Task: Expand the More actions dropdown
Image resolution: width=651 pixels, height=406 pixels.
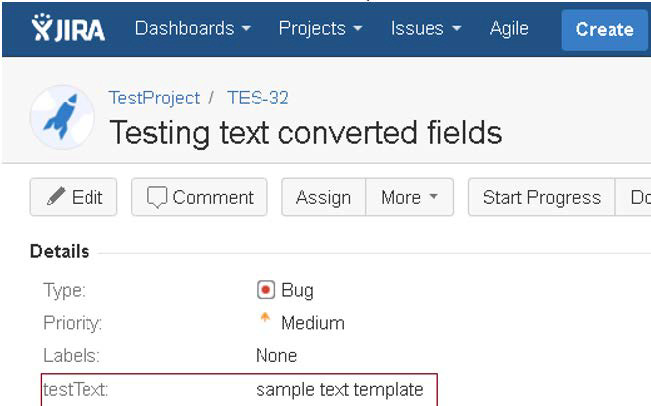Action: [x=409, y=197]
